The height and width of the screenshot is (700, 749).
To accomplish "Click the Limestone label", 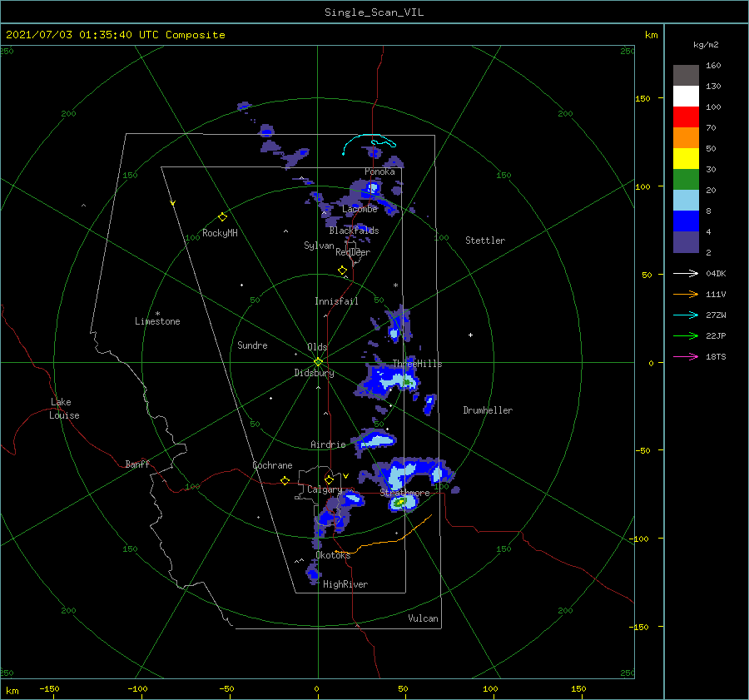I will point(157,321).
